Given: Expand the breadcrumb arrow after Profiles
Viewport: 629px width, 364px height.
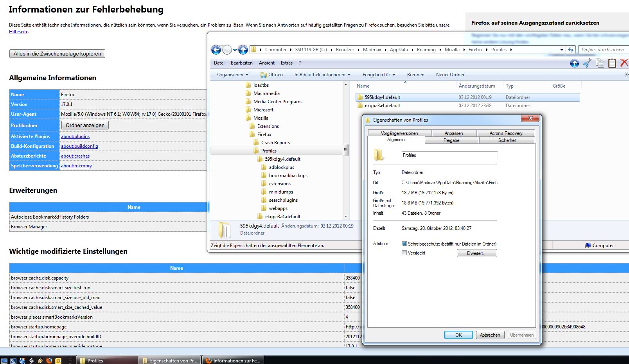Looking at the screenshot, I should 511,50.
